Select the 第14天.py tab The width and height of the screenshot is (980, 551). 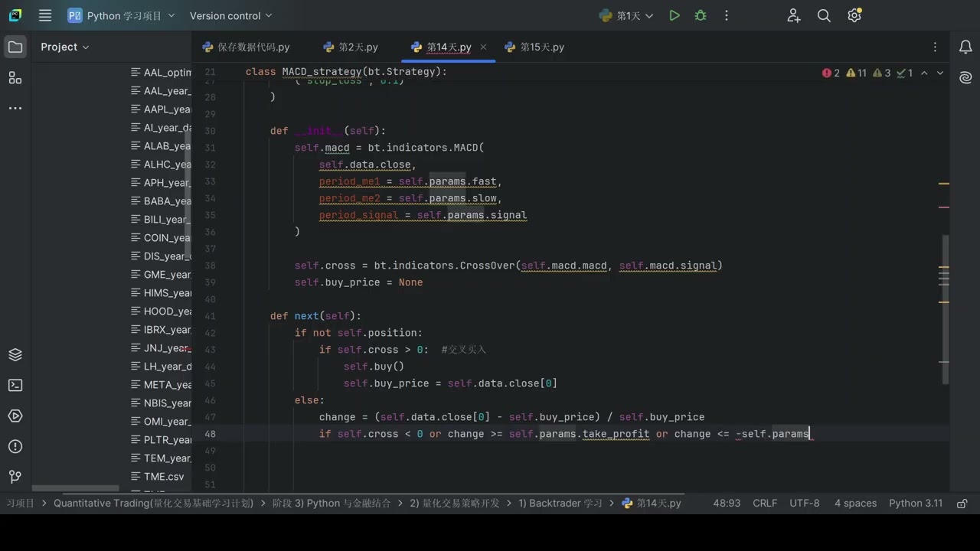click(x=449, y=47)
